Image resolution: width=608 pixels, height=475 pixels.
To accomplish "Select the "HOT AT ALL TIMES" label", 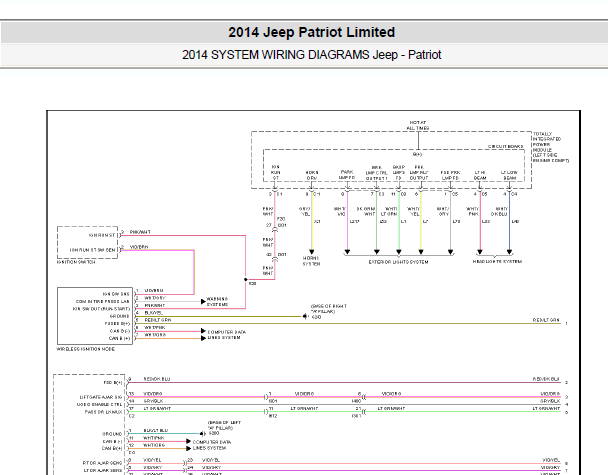I will (418, 125).
